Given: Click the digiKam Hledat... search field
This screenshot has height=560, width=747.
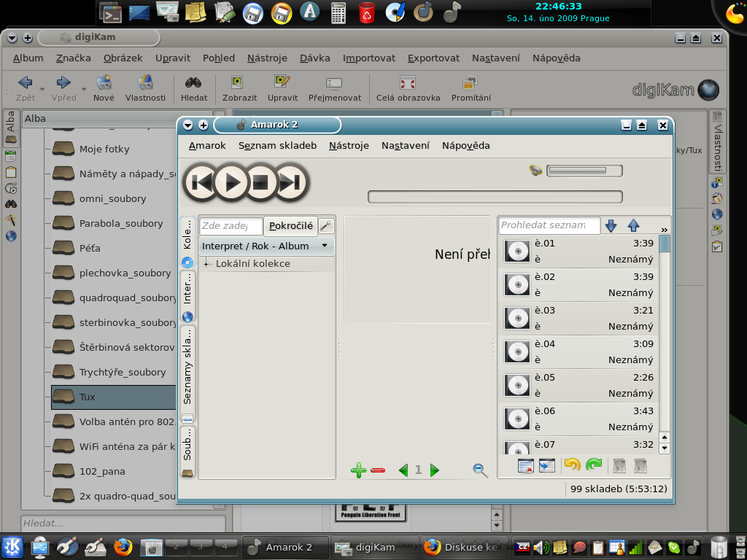Looking at the screenshot, I should [x=123, y=523].
